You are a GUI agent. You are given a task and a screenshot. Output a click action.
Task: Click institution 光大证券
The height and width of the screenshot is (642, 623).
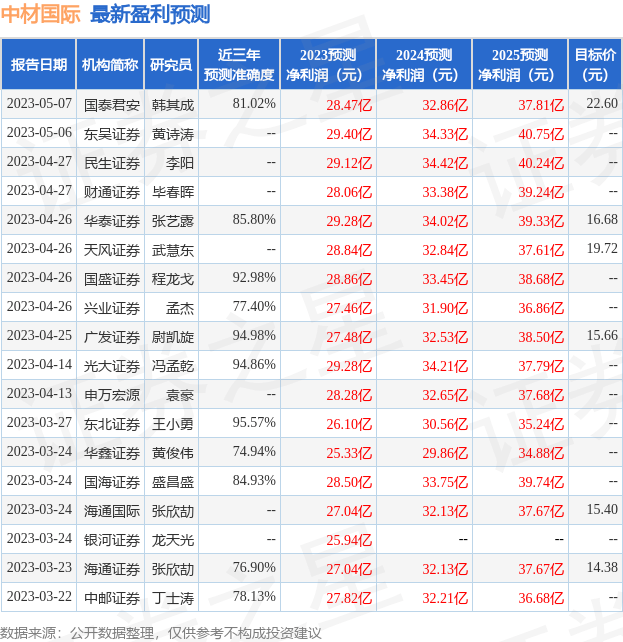(x=112, y=366)
